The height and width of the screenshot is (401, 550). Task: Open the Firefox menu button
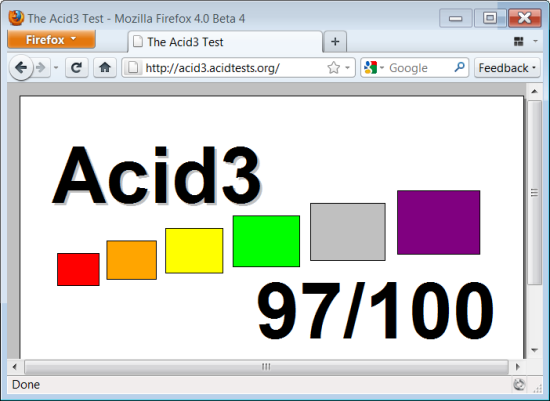point(51,39)
